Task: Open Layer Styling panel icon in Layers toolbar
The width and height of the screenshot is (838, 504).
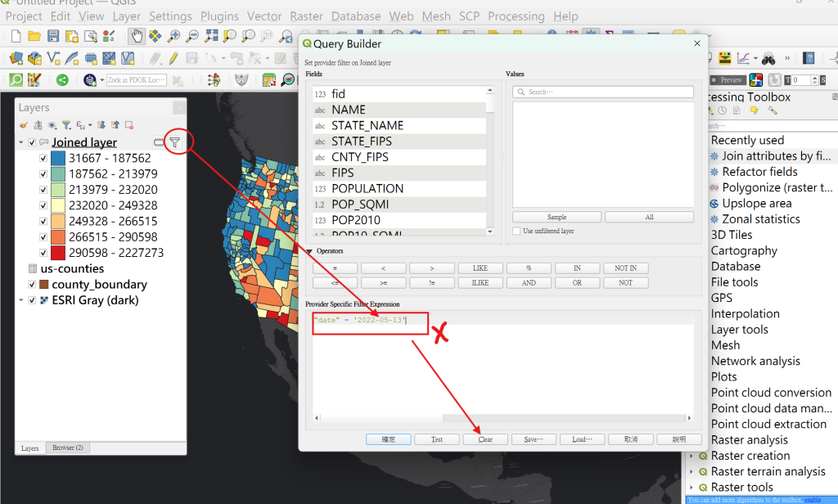Action: coord(23,125)
